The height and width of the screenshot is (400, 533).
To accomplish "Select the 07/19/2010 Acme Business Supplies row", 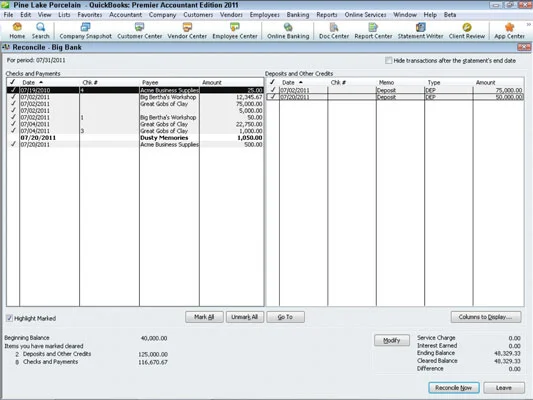I will pyautogui.click(x=135, y=90).
